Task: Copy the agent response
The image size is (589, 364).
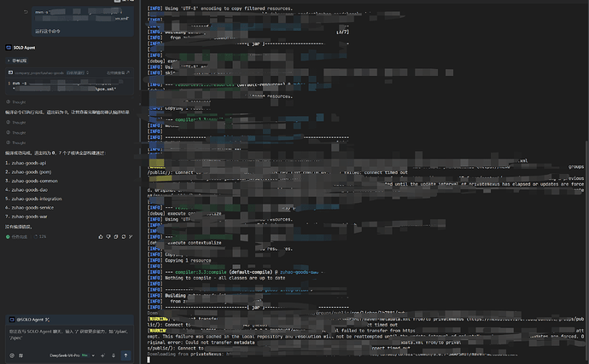Action: (116, 237)
